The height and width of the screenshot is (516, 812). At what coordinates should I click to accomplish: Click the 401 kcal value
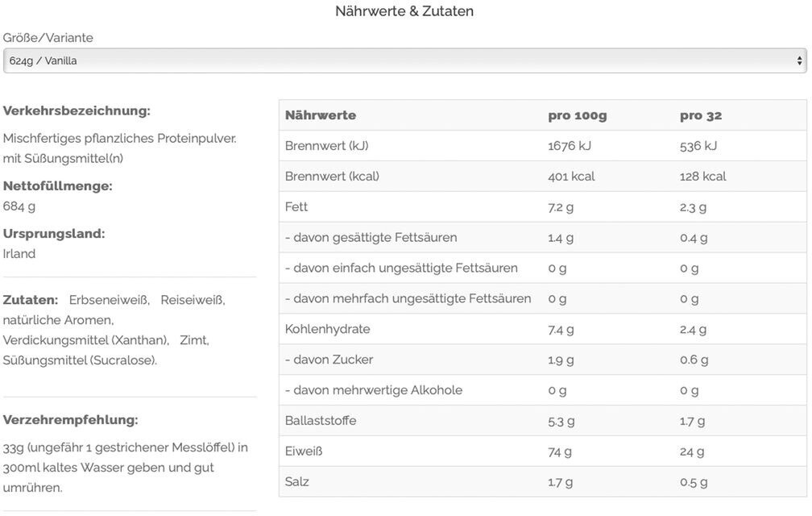(571, 176)
